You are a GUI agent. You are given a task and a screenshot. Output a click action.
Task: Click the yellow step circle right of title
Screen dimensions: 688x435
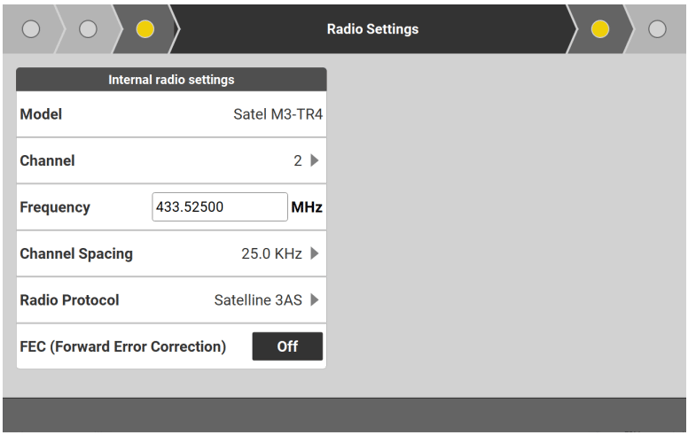600,29
